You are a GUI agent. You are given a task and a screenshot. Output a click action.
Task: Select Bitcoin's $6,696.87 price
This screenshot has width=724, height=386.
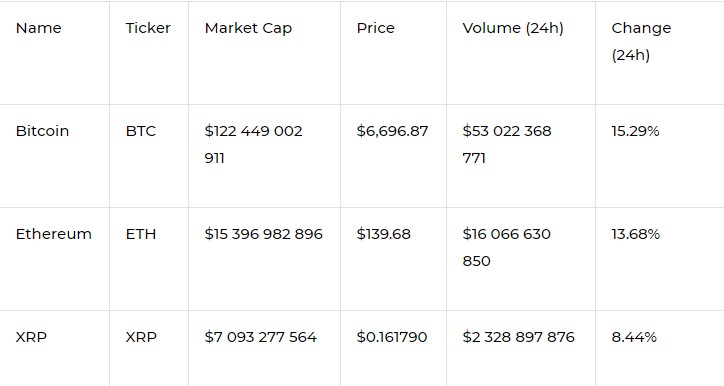click(x=392, y=132)
